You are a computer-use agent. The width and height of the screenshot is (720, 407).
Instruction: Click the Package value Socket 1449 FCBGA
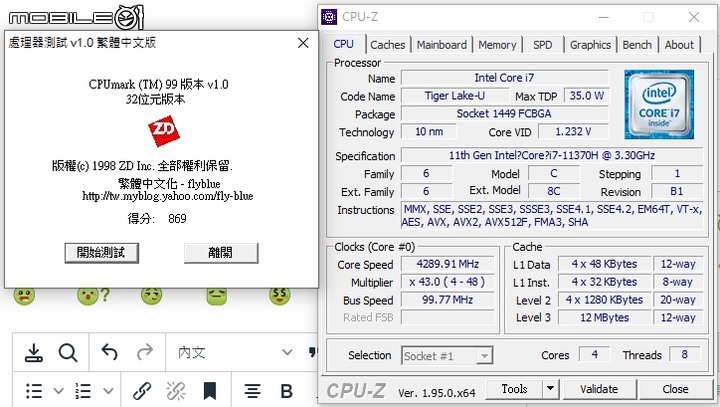tap(505, 113)
